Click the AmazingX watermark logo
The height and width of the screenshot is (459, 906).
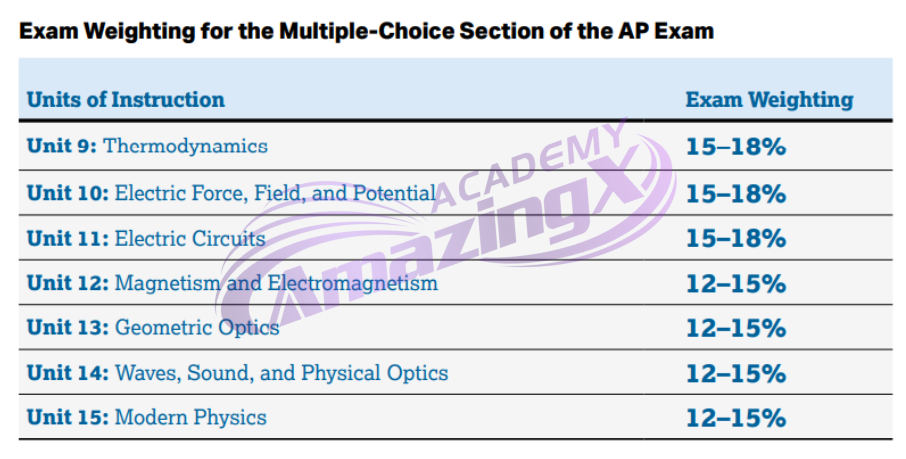point(445,231)
